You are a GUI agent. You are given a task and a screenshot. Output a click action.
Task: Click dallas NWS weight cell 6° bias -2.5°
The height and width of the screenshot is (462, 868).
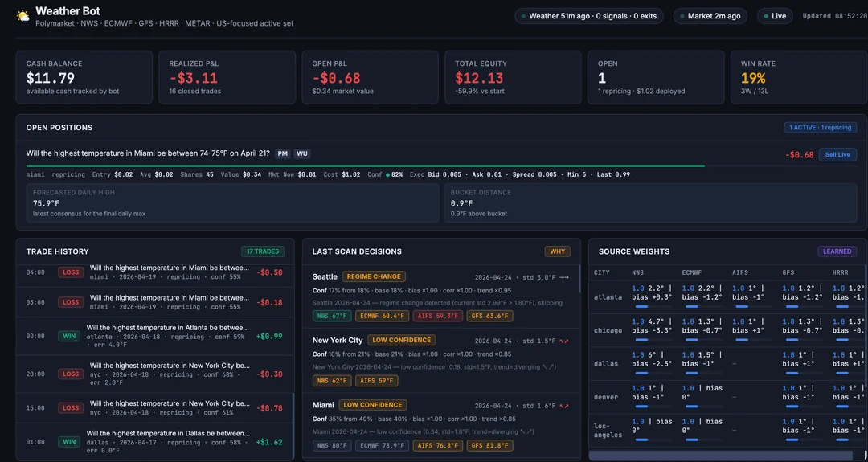[x=652, y=363]
